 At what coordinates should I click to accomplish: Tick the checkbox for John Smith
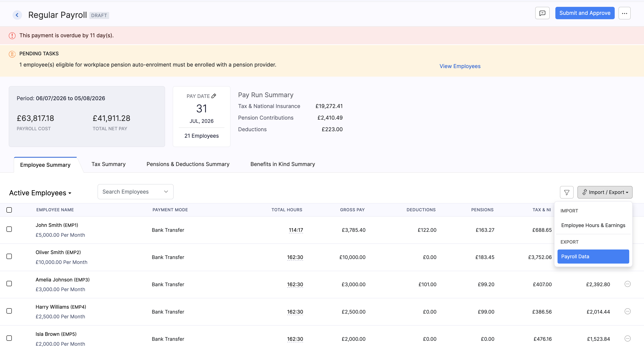click(9, 229)
